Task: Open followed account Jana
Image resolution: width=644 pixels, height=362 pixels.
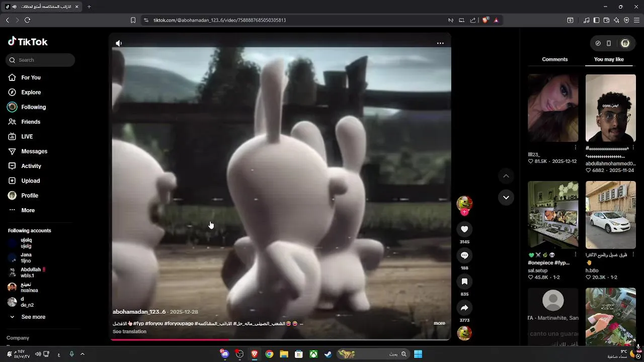Action: coord(20,258)
